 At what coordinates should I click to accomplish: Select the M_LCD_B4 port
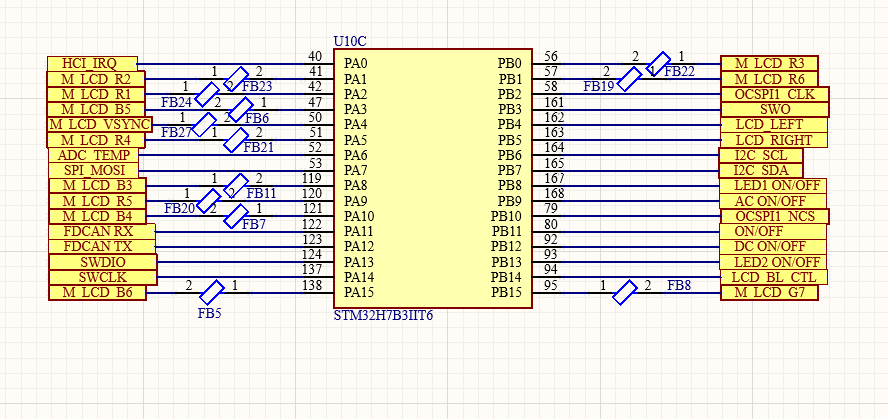(97, 216)
